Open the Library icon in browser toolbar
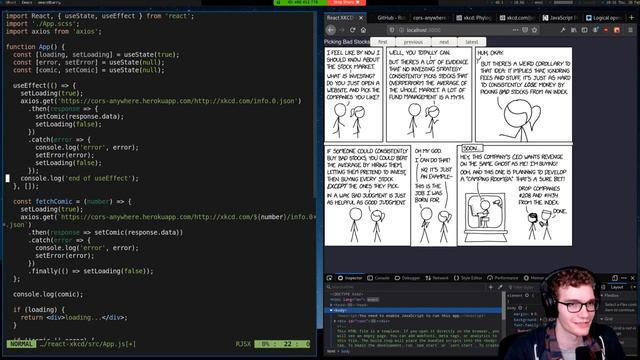The height and width of the screenshot is (360, 640). (x=574, y=30)
